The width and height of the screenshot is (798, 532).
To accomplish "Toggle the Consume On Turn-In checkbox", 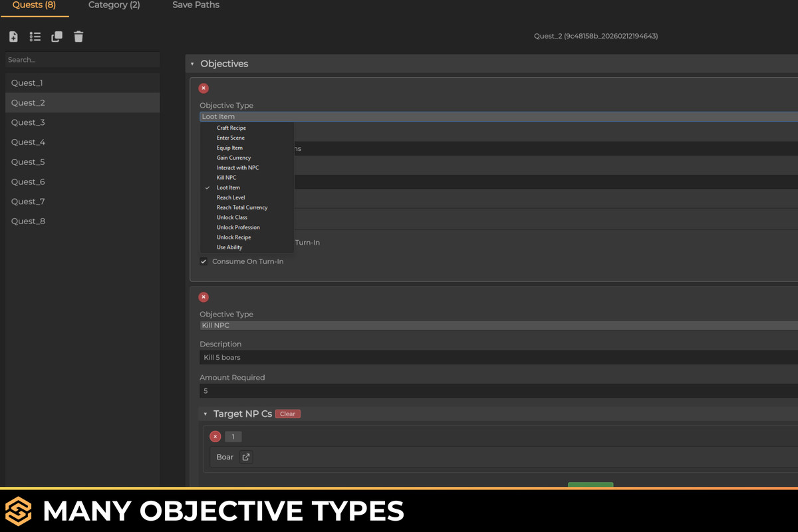I will (x=204, y=261).
